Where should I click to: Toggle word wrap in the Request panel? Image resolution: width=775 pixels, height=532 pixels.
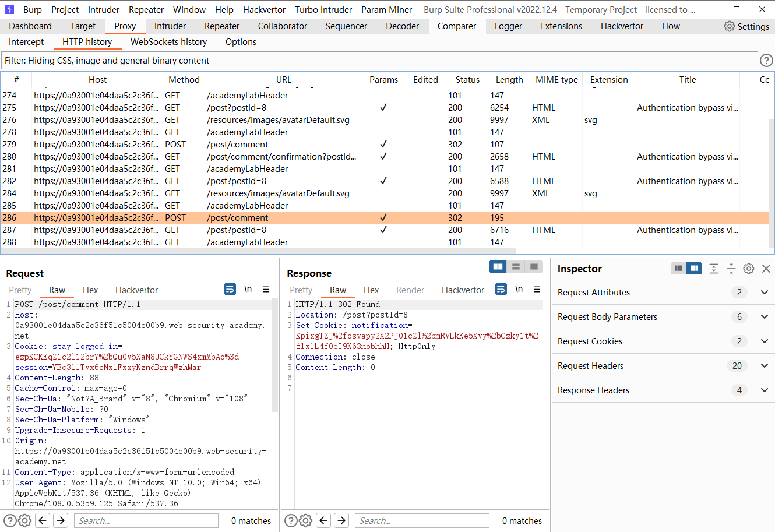coord(230,289)
